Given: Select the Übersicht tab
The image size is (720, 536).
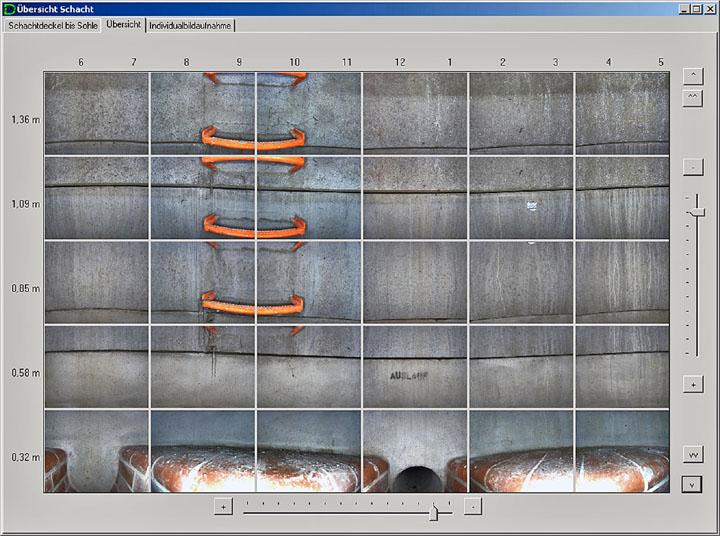Looking at the screenshot, I should pos(123,24).
